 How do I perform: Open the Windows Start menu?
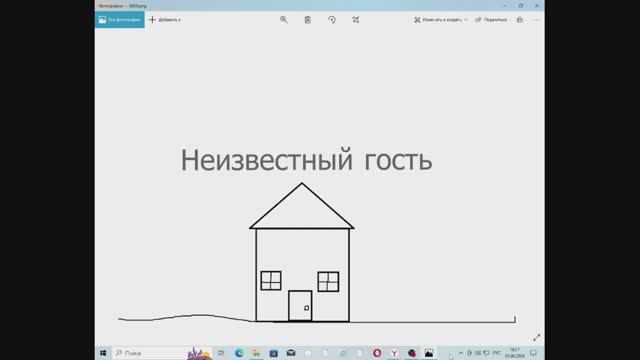pos(103,353)
